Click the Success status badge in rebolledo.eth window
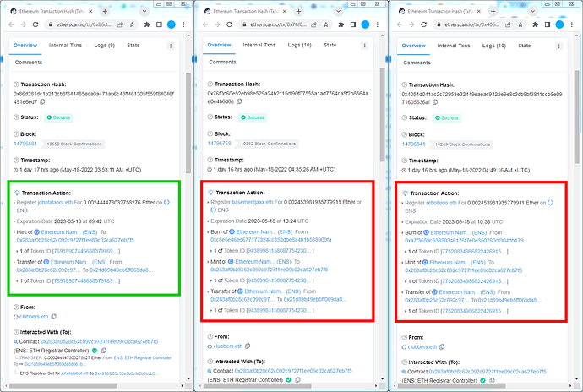Screen dimensions: 583x392 point(447,118)
